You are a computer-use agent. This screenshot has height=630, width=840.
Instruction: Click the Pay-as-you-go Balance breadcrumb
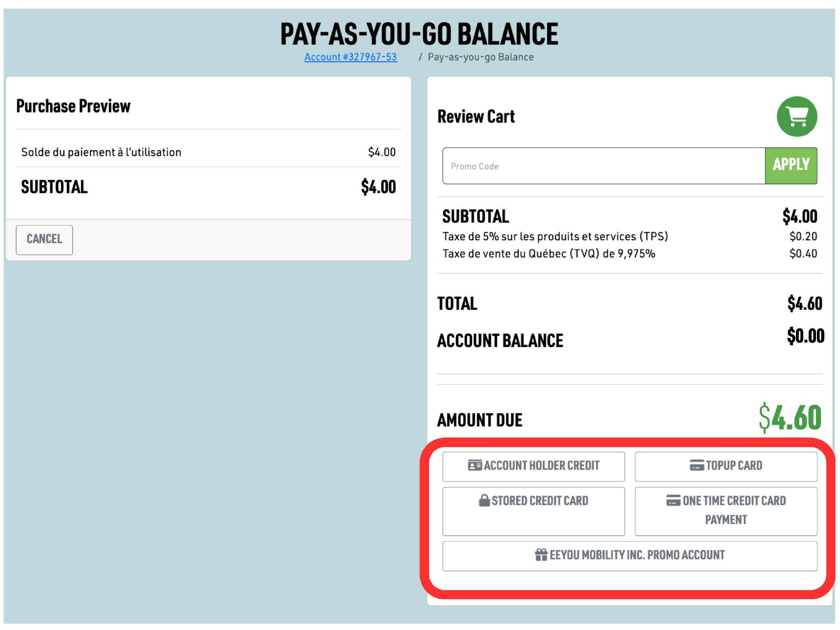[480, 57]
